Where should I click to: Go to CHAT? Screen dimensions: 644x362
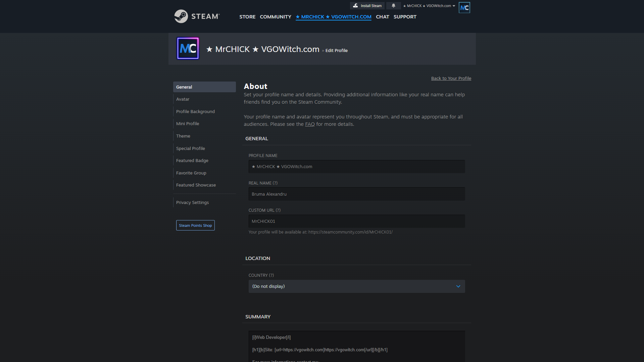click(382, 17)
